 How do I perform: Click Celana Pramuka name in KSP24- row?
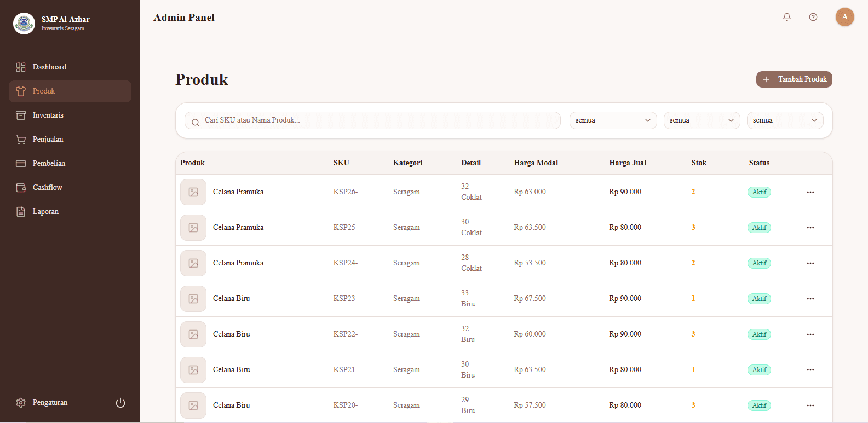click(238, 263)
